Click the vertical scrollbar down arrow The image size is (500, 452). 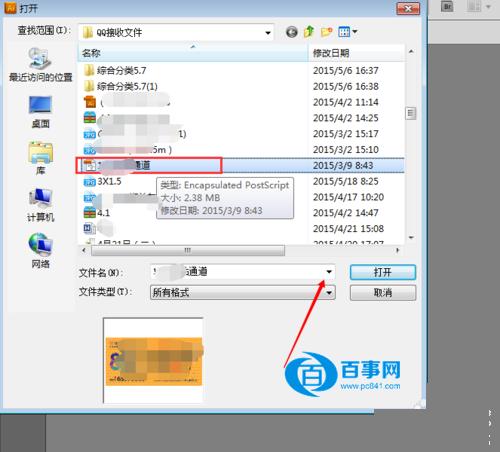click(x=411, y=238)
